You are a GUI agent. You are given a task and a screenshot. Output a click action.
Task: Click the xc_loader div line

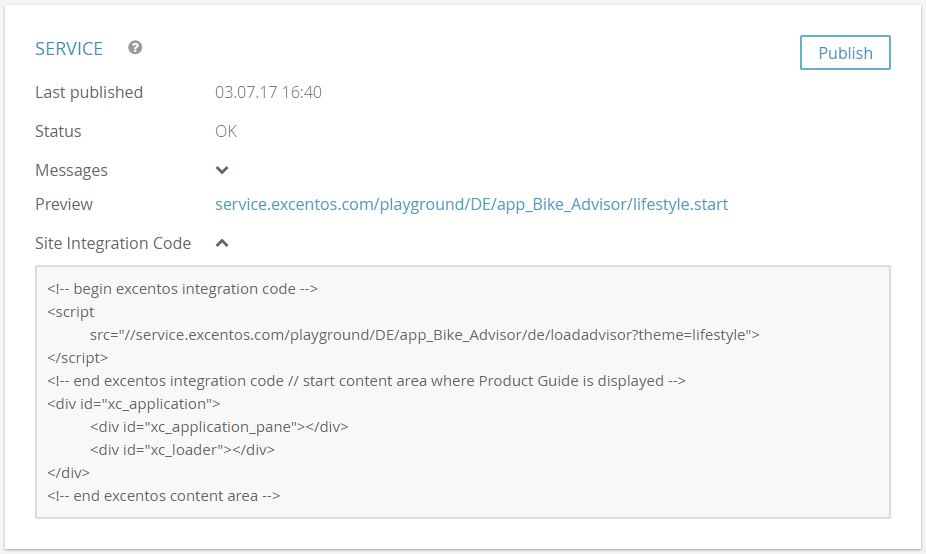[182, 450]
